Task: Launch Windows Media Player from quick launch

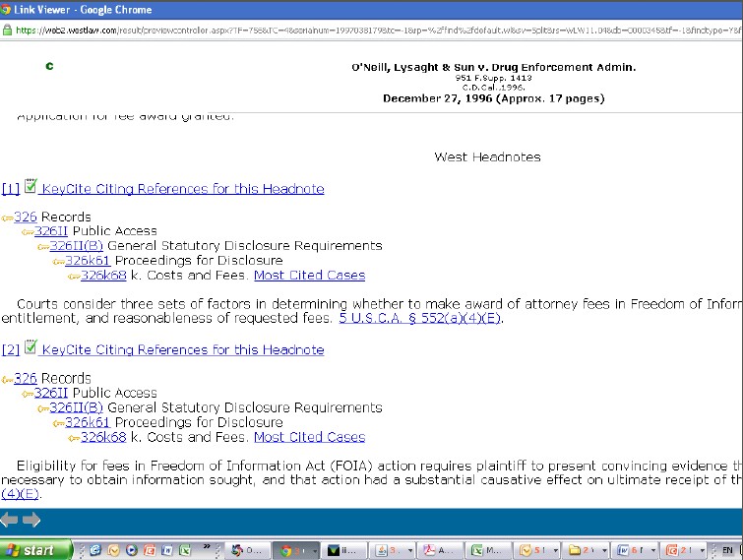Action: point(132,550)
